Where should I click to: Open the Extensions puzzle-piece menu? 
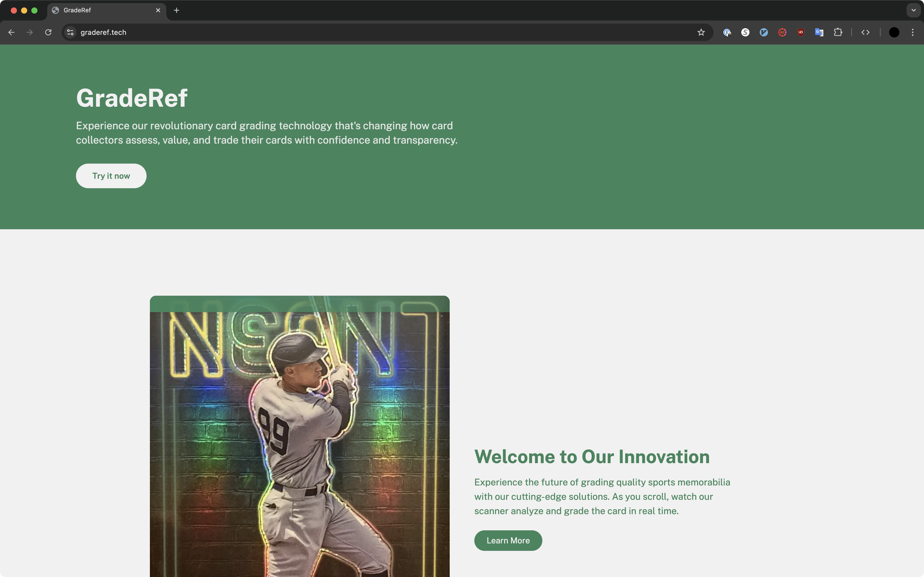(x=838, y=32)
